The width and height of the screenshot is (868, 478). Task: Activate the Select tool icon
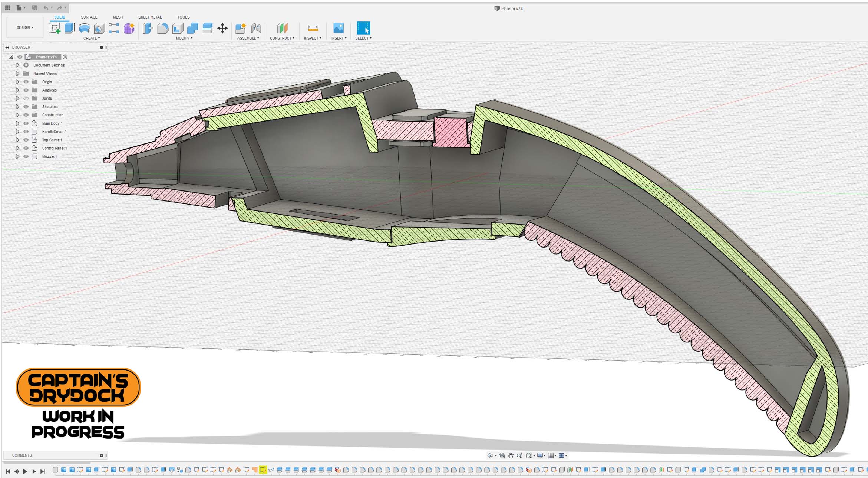363,28
